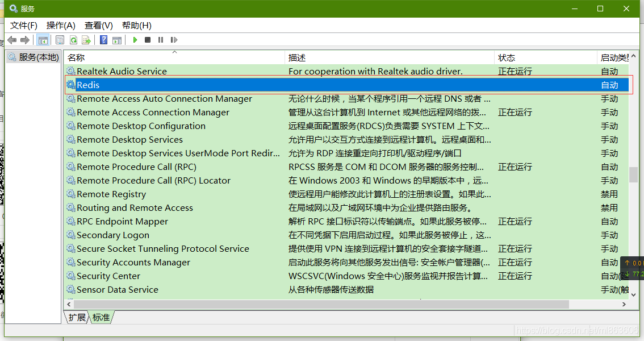This screenshot has width=644, height=341.
Task: Click the horizontal scrollbar under the list
Action: (318, 305)
